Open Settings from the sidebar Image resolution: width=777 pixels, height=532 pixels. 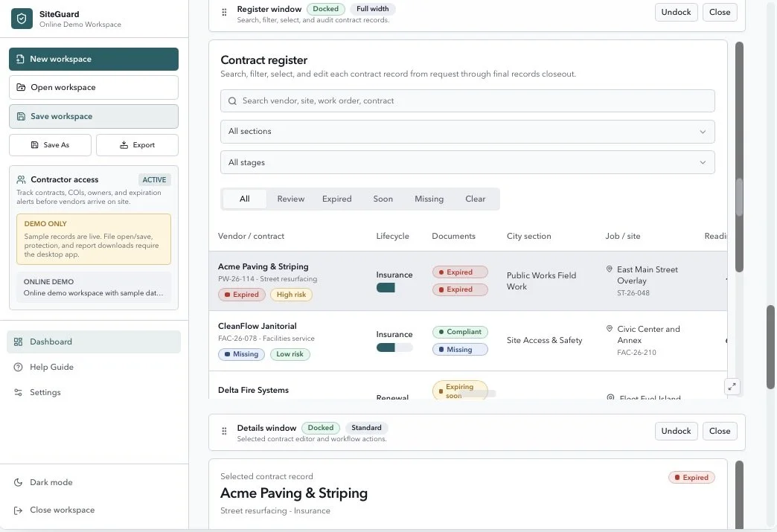[94, 392]
